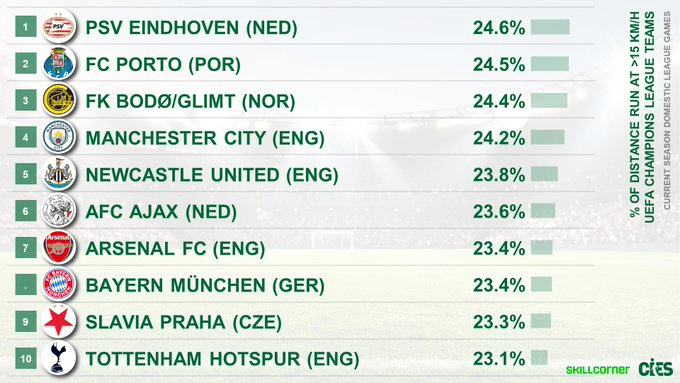Click the AFC Ajax logo
Screen dimensions: 680x383
pyautogui.click(x=59, y=211)
